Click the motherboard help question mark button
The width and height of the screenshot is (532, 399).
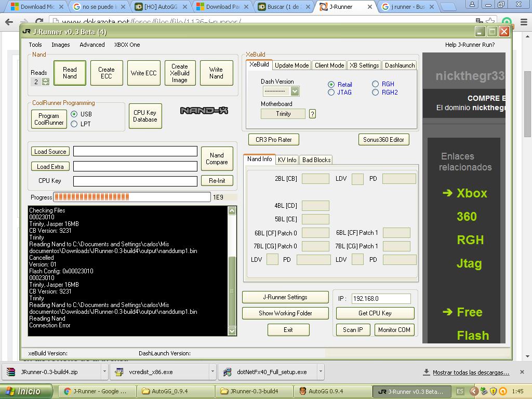(x=312, y=114)
